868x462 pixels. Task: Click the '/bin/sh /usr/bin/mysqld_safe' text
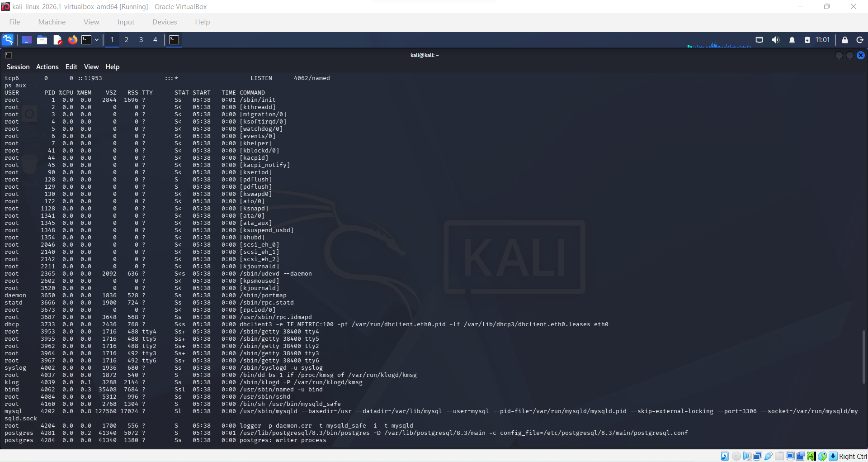[290, 404]
